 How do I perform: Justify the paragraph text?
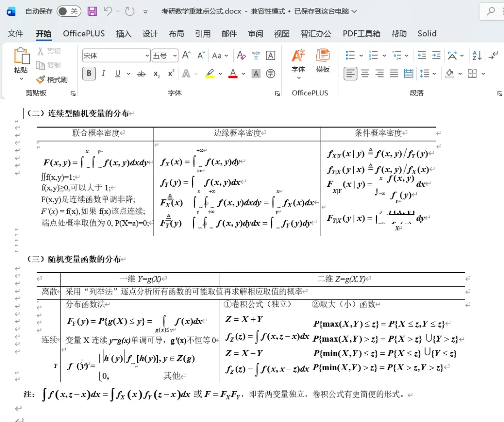click(x=394, y=74)
